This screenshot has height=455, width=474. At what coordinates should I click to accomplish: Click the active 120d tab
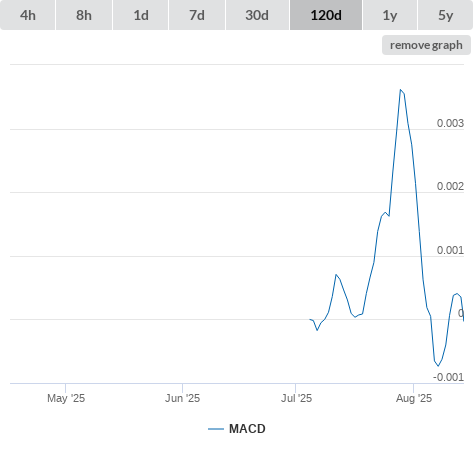coord(326,15)
